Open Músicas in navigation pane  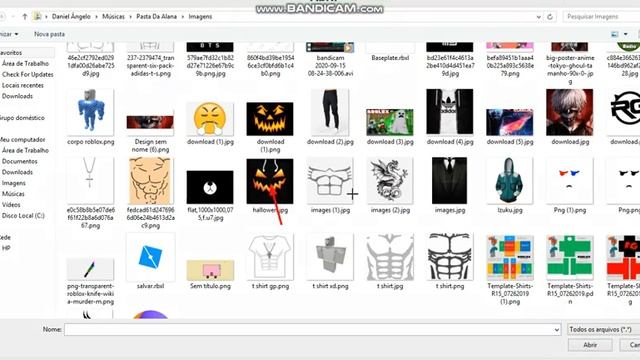13,194
